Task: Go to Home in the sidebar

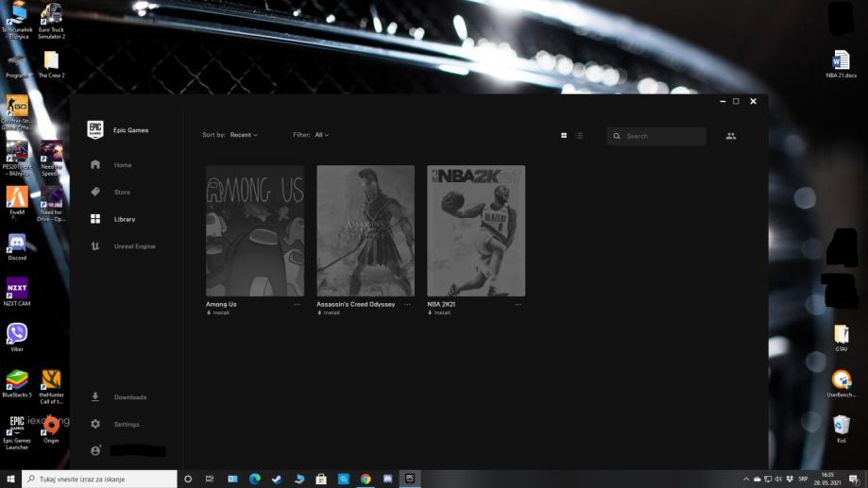Action: (123, 165)
